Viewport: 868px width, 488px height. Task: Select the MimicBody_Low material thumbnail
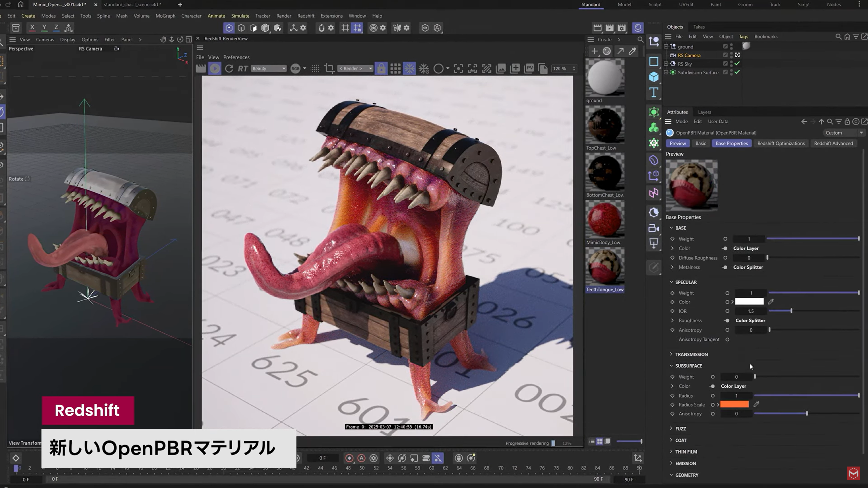pyautogui.click(x=605, y=219)
